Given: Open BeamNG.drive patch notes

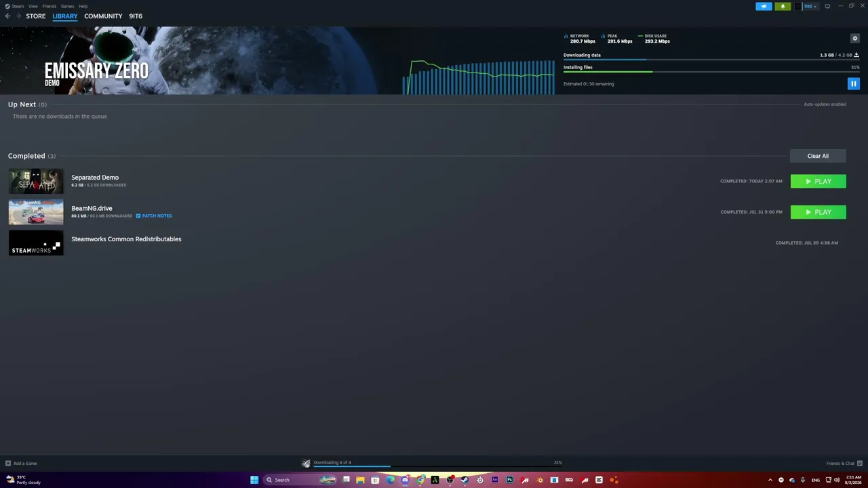Looking at the screenshot, I should (x=154, y=216).
